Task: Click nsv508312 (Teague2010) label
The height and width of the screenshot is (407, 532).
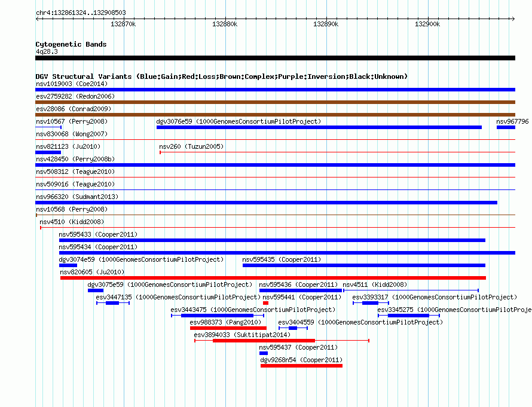Action: (75, 172)
